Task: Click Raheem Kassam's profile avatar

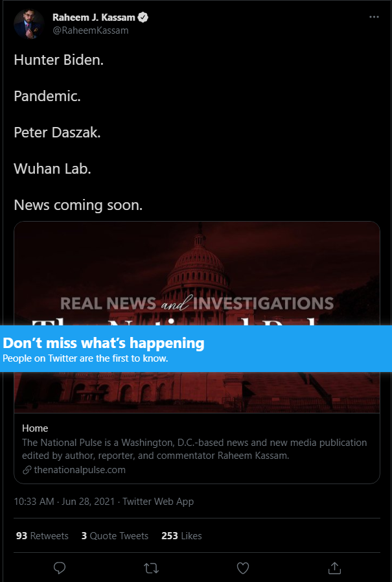Action: tap(29, 24)
